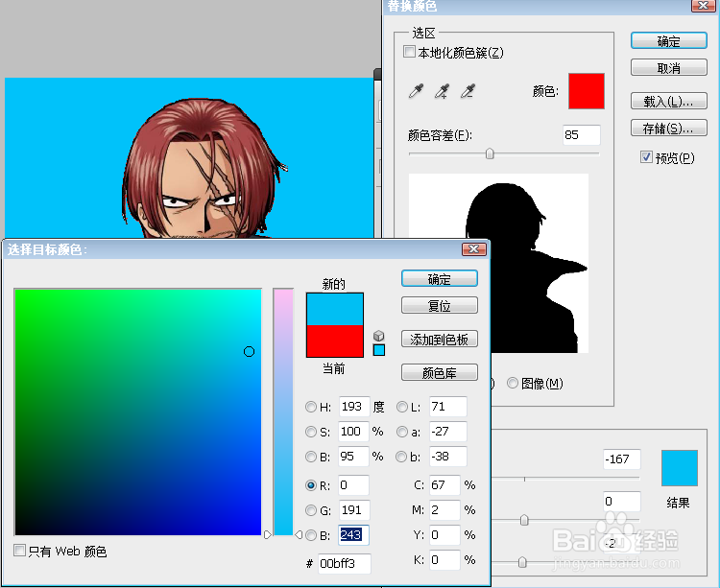Viewport: 720px width, 588px height.
Task: Click the b field showing -38
Action: 448,457
